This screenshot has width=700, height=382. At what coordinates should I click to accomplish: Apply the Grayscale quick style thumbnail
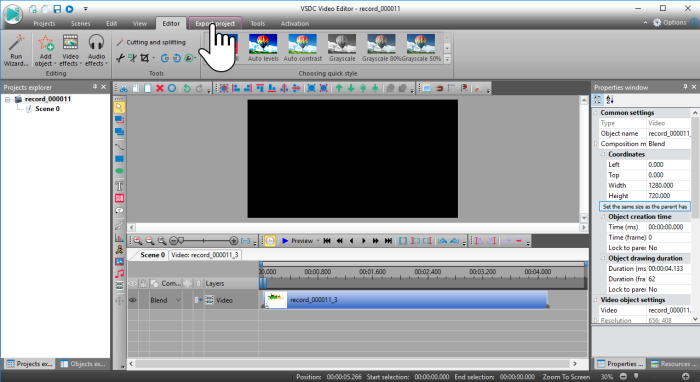342,48
